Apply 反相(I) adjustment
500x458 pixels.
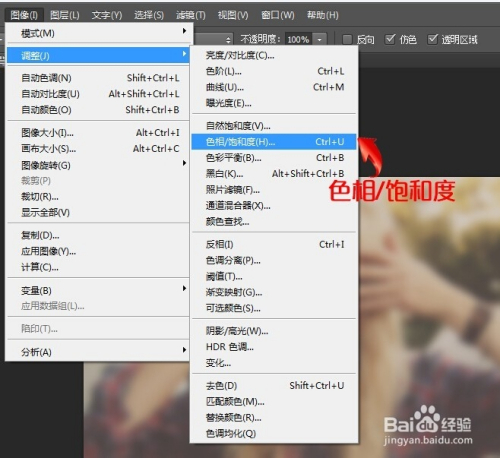(x=274, y=244)
